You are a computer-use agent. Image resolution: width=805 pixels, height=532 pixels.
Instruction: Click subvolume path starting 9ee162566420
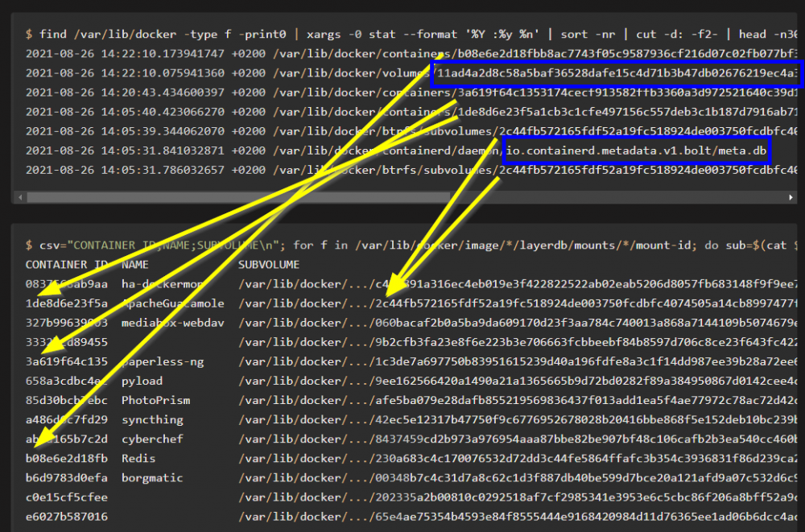[x=518, y=381]
